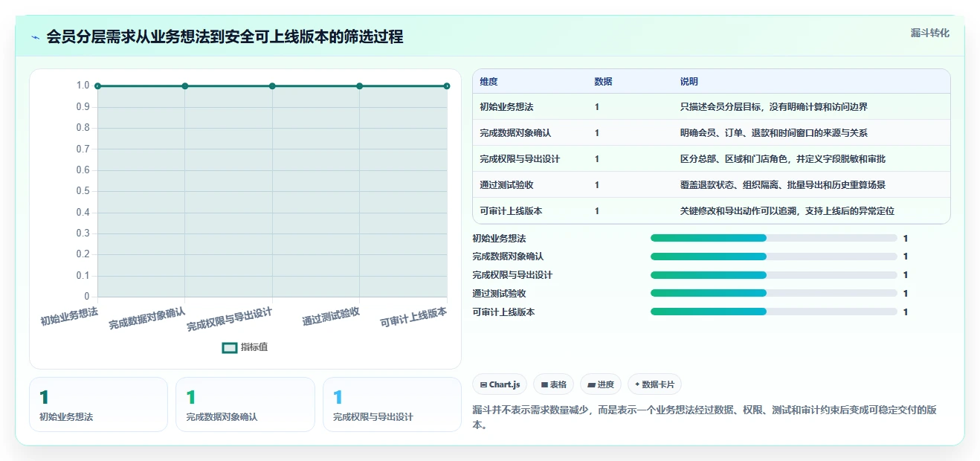Screen dimensions: 980x461
Task: Click the table cell 可审计上线版本
Action: coord(511,211)
